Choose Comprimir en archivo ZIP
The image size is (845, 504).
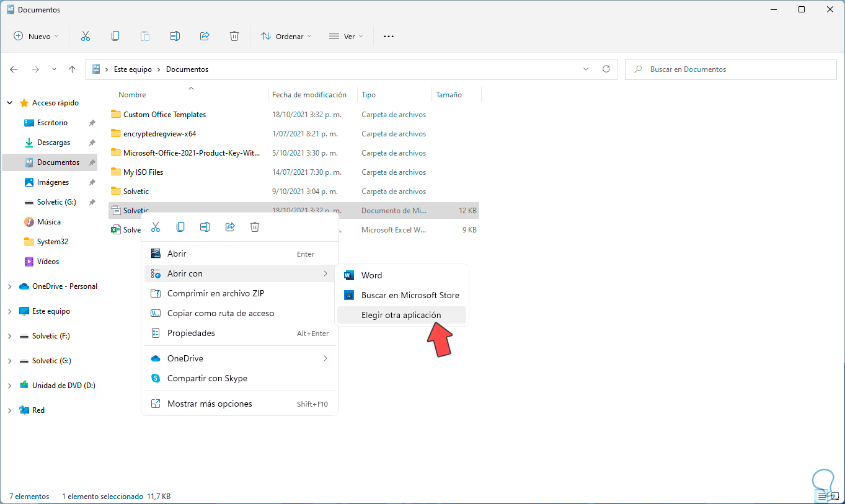241,293
